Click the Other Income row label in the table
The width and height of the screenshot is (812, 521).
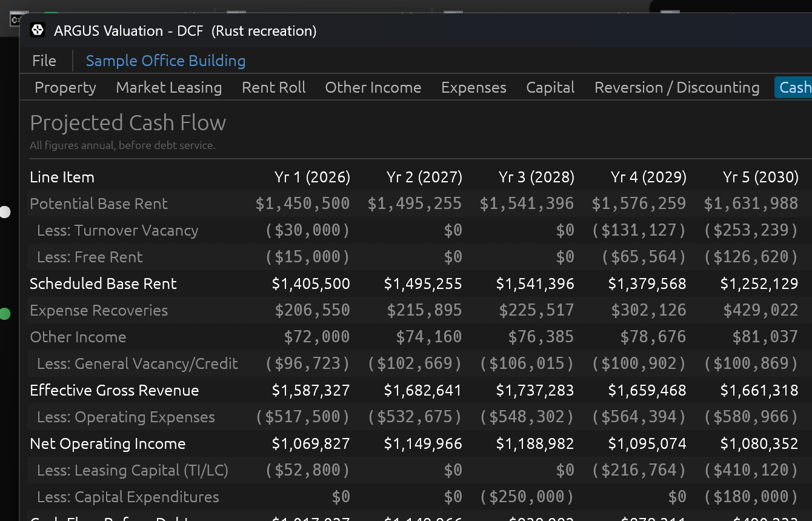(x=78, y=337)
